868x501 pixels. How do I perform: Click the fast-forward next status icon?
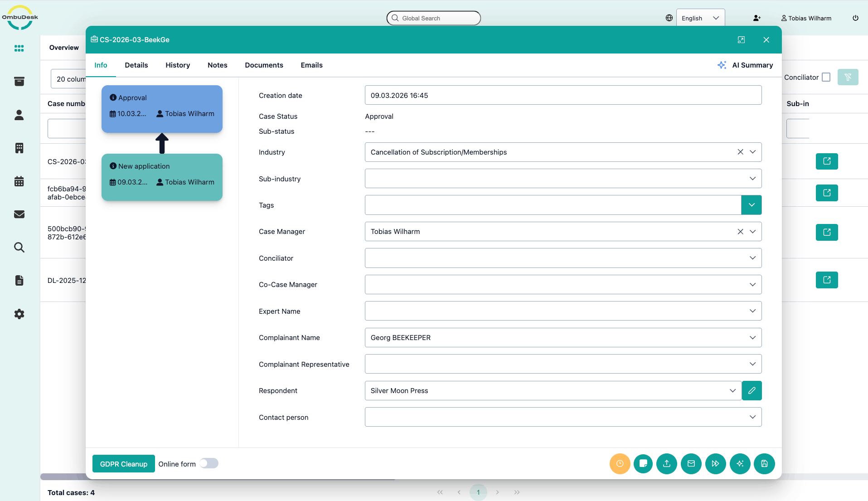(x=715, y=463)
